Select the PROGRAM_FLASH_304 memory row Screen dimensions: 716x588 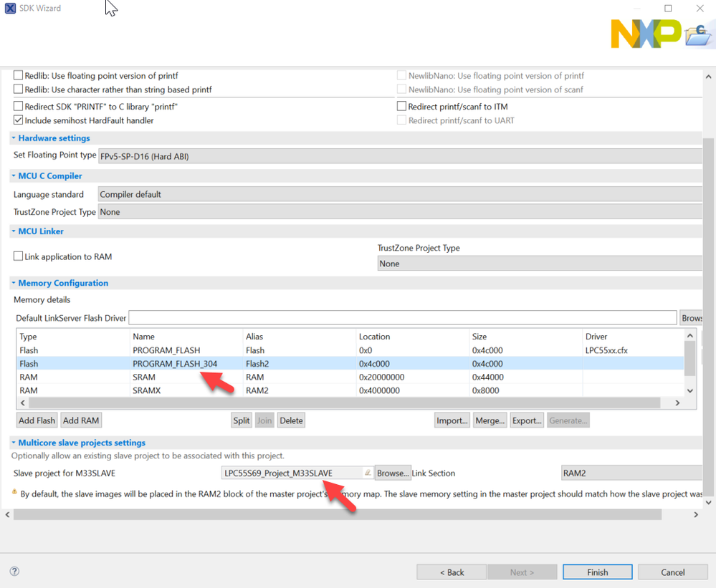[175, 364]
